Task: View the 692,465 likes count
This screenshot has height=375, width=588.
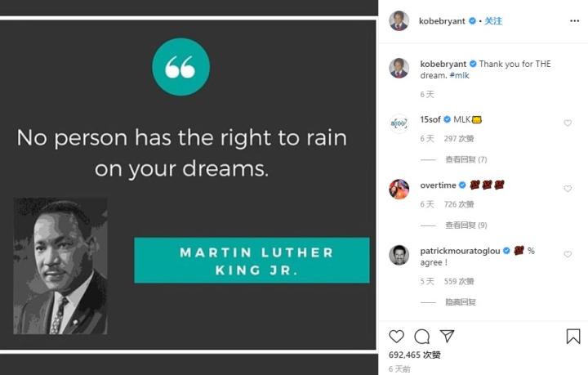Action: [414, 355]
